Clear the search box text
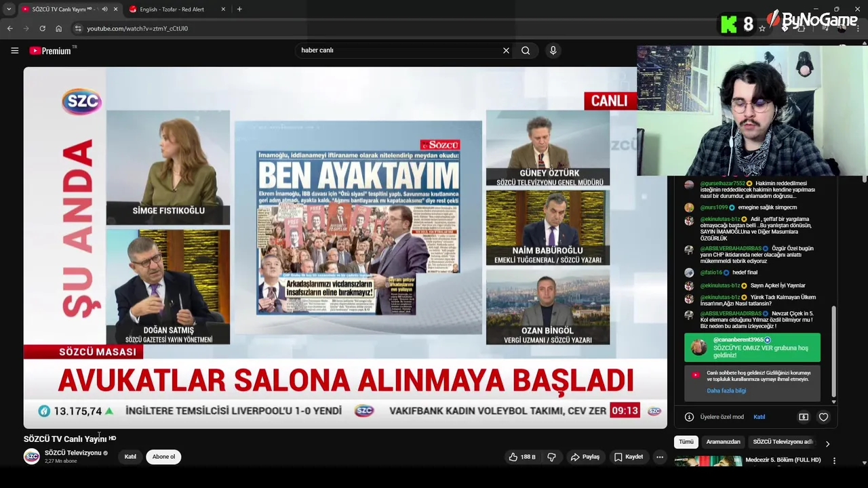868x488 pixels. pyautogui.click(x=506, y=50)
